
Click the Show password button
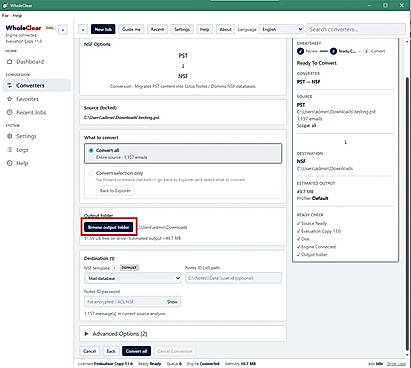172,302
